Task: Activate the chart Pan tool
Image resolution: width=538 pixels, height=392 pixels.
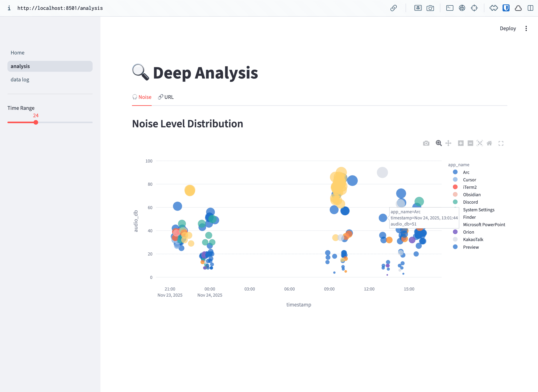Action: tap(448, 143)
